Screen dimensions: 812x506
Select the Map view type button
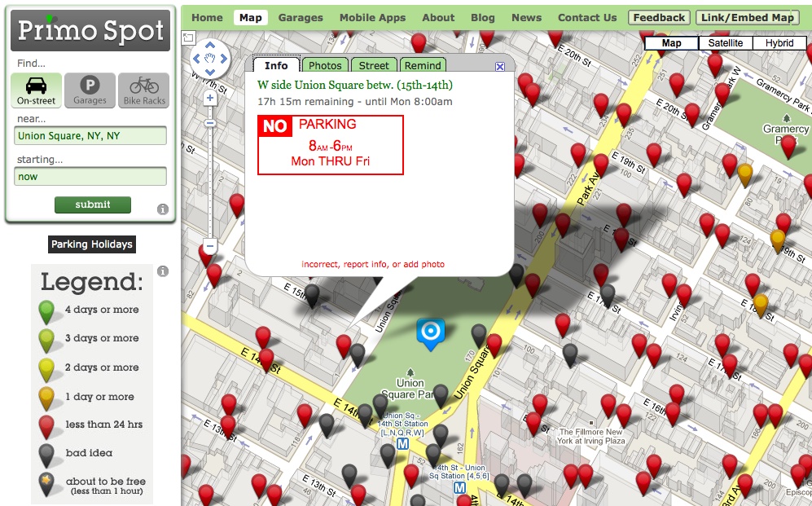click(x=671, y=43)
